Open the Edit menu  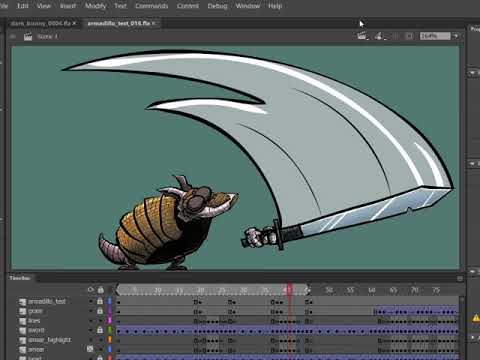[x=22, y=6]
